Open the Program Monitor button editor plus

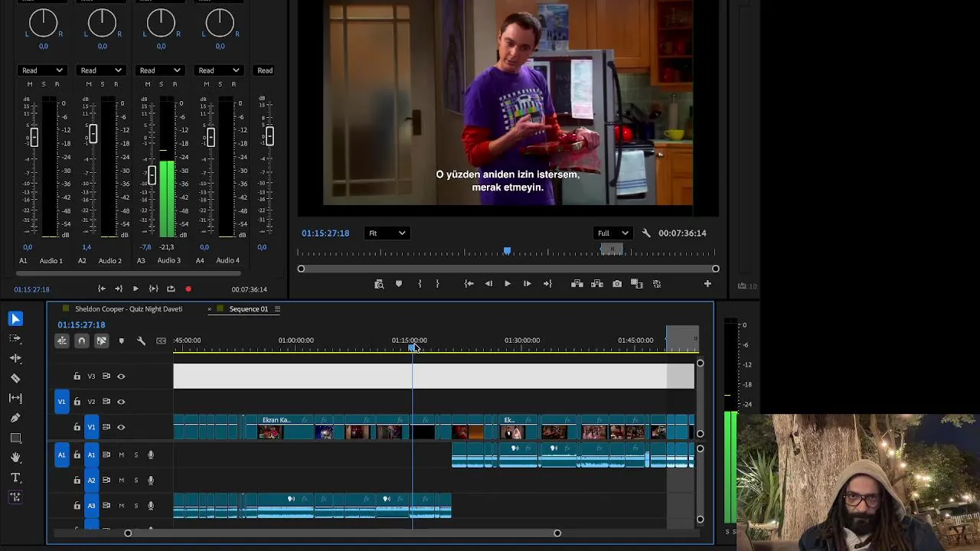tap(707, 284)
